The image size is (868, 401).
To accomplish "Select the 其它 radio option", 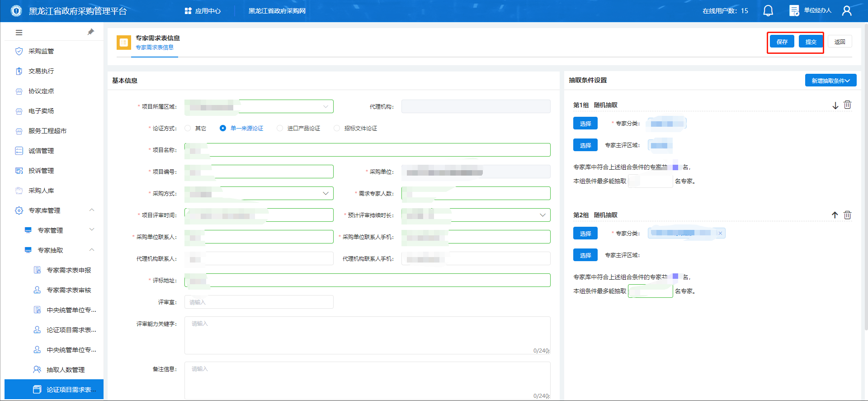I will 188,128.
